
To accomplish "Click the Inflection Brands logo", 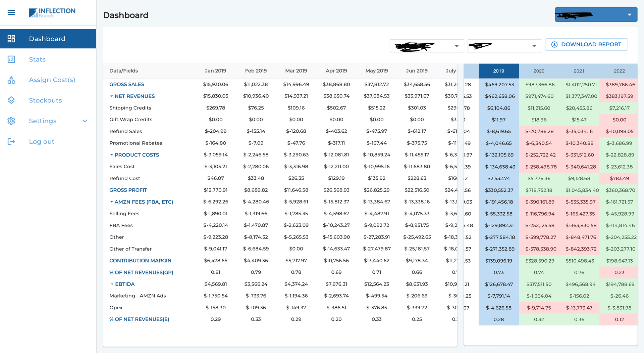I will point(52,13).
